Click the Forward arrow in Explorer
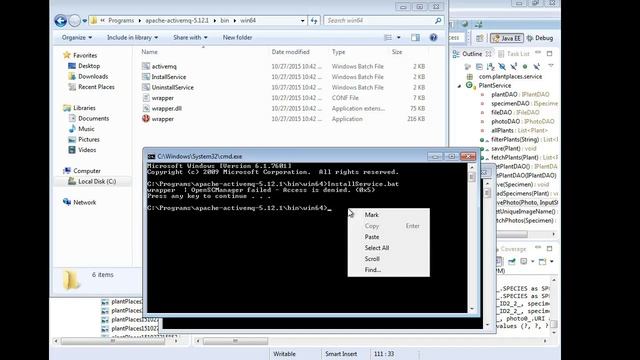 74,20
